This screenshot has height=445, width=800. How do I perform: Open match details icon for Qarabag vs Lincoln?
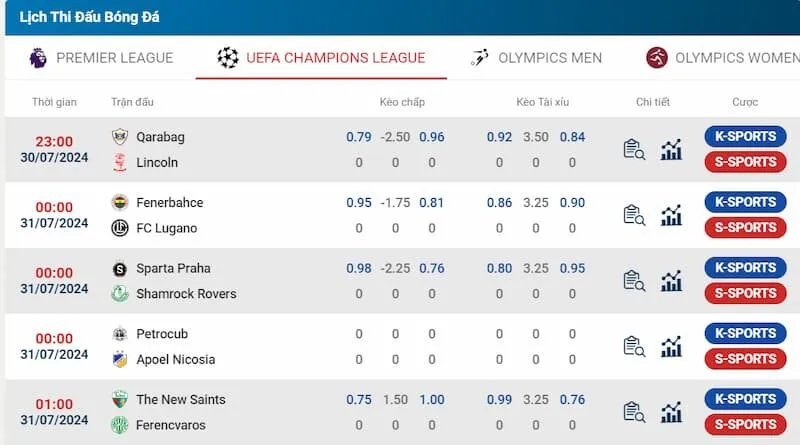pyautogui.click(x=634, y=150)
